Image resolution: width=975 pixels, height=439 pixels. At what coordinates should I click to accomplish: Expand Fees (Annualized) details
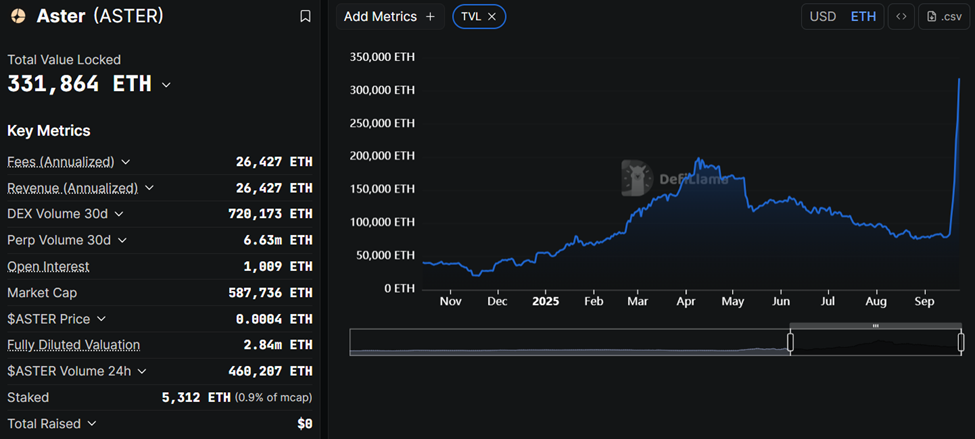click(126, 162)
